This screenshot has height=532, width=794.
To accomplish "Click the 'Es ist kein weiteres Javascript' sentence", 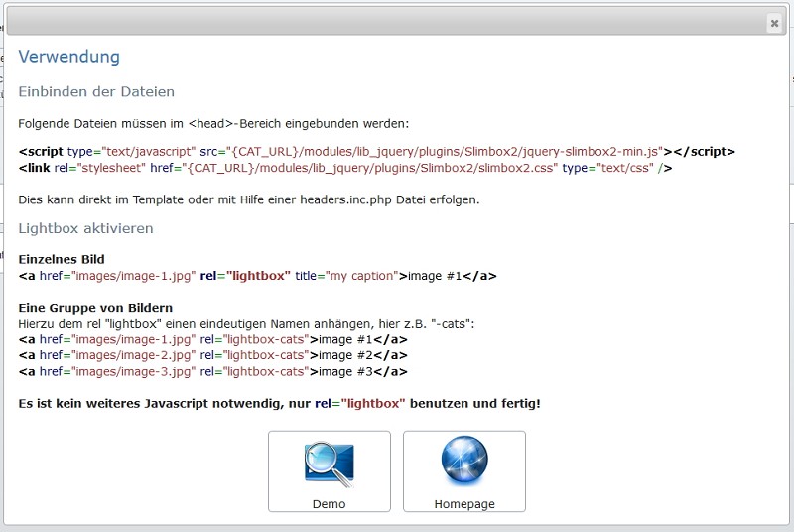I will tap(279, 403).
